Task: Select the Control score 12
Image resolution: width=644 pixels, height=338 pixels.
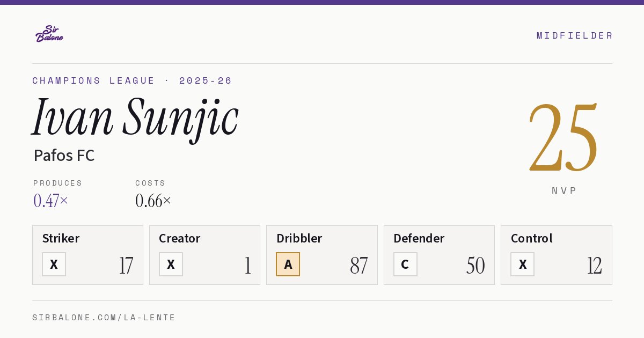Action: pos(595,266)
